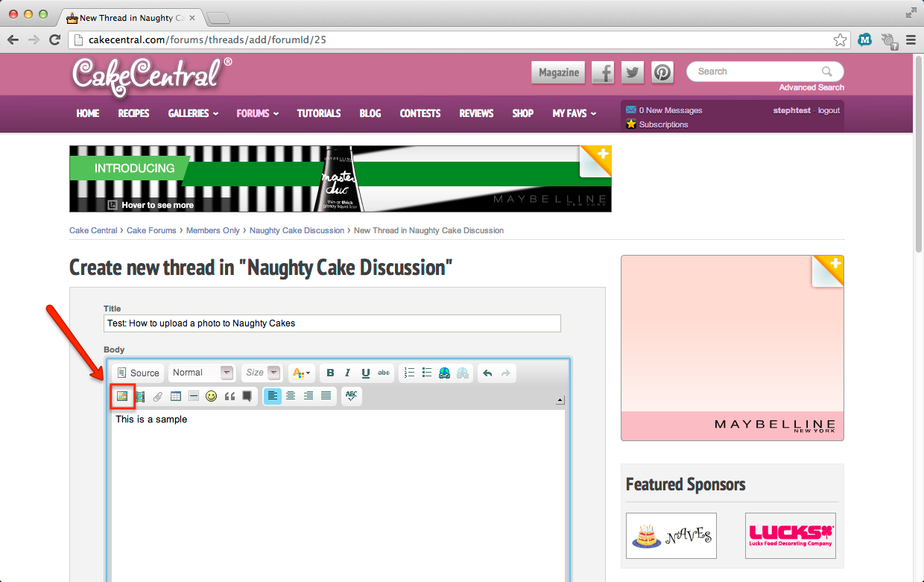Open the Normal paragraph format dropdown
This screenshot has width=924, height=582.
pos(202,373)
